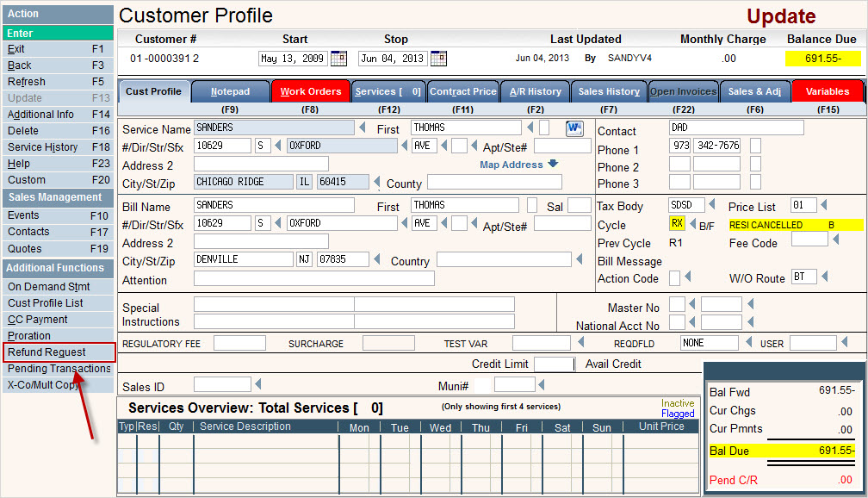868x498 pixels.
Task: Open the W/O Route lookup arrow
Action: coord(824,276)
